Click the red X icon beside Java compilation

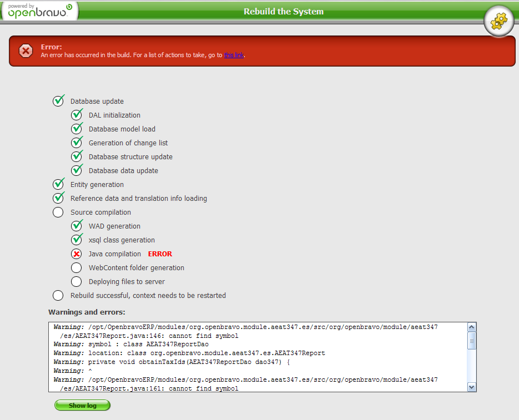point(77,254)
